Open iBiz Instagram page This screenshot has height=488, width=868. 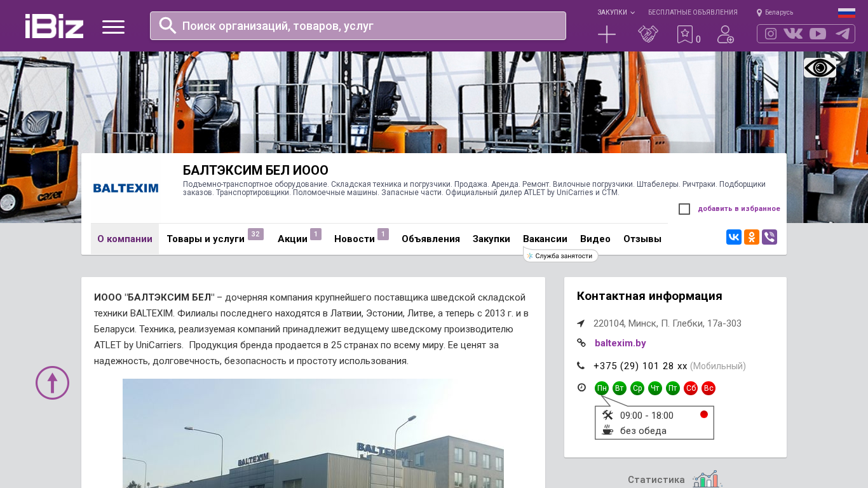click(771, 34)
